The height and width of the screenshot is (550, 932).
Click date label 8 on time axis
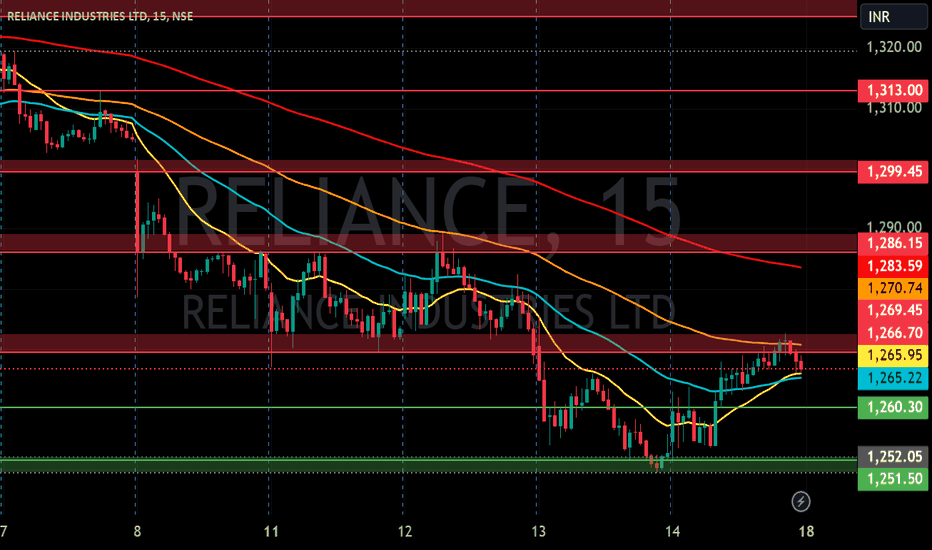click(137, 531)
